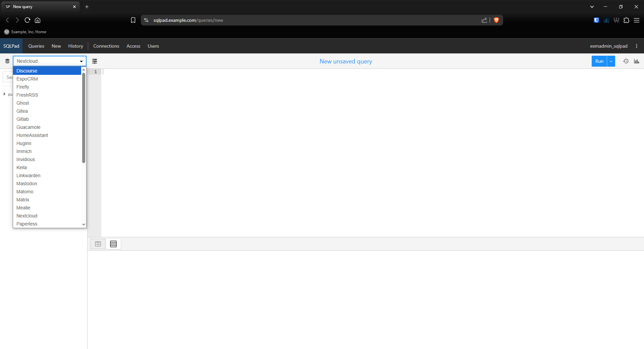644x349 pixels.
Task: Select Discourse from the connection list
Action: (x=27, y=71)
